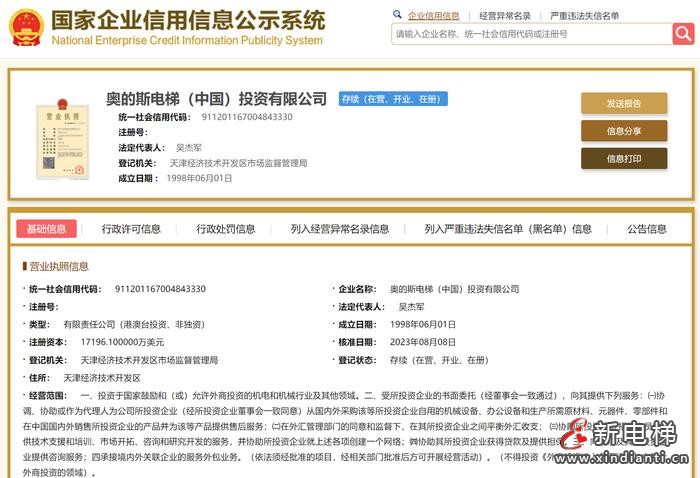Select the 经营异常名录 search category
This screenshot has width=700, height=478.
(505, 16)
